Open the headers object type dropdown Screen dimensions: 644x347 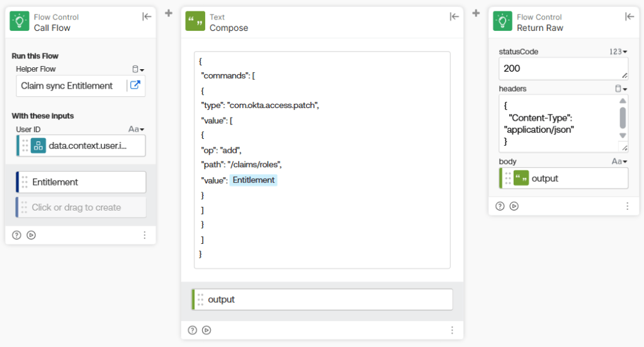point(621,89)
